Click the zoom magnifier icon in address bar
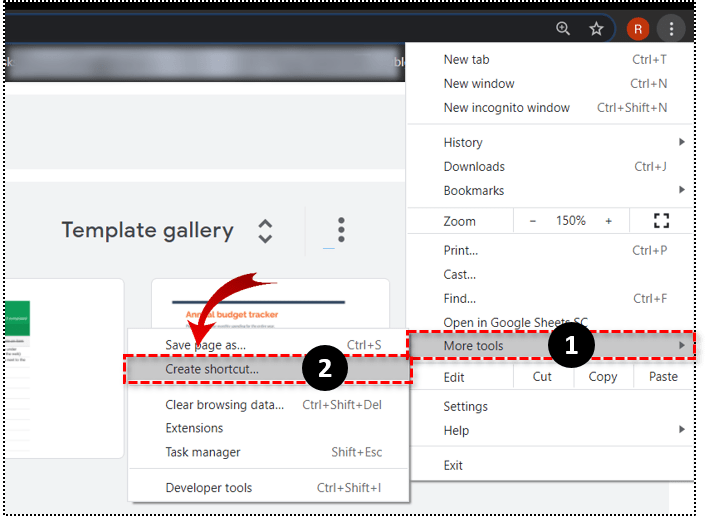This screenshot has width=708, height=516. (x=563, y=29)
